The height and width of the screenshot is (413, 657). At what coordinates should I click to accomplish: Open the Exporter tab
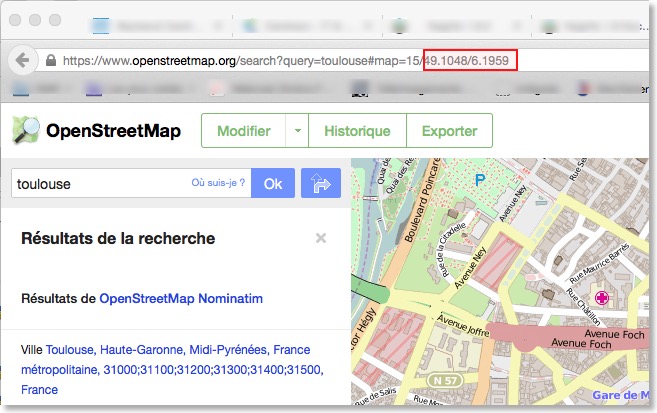[449, 131]
